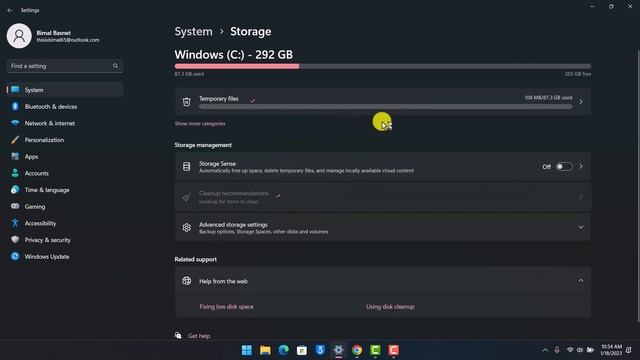The width and height of the screenshot is (640, 360).
Task: Click the search magnifier icon
Action: point(116,66)
